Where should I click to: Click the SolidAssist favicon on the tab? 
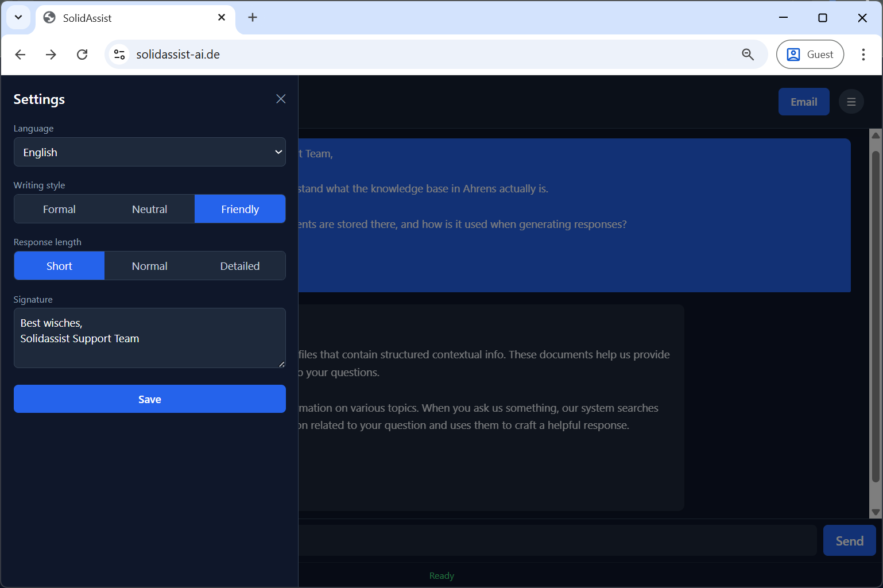click(49, 17)
